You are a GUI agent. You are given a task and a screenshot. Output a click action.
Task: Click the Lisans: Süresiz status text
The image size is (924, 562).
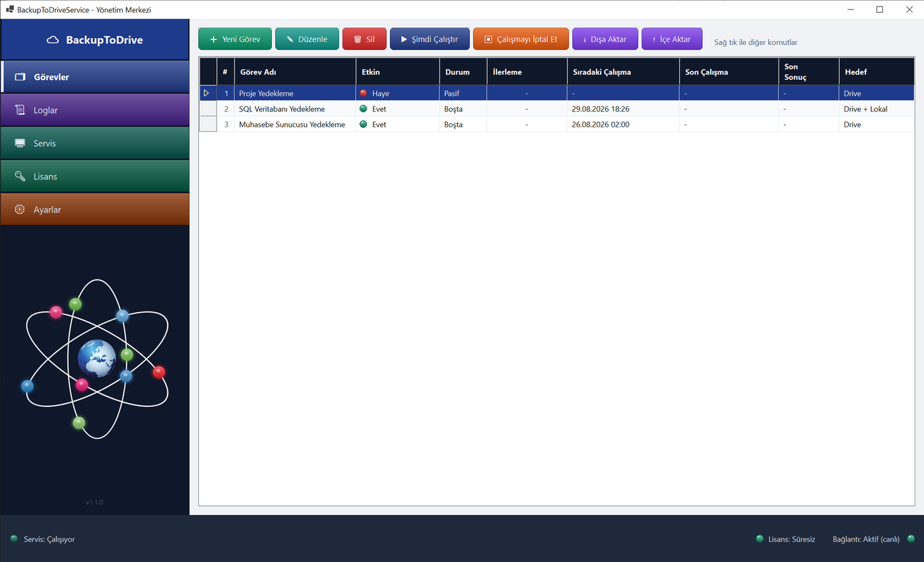(x=791, y=539)
